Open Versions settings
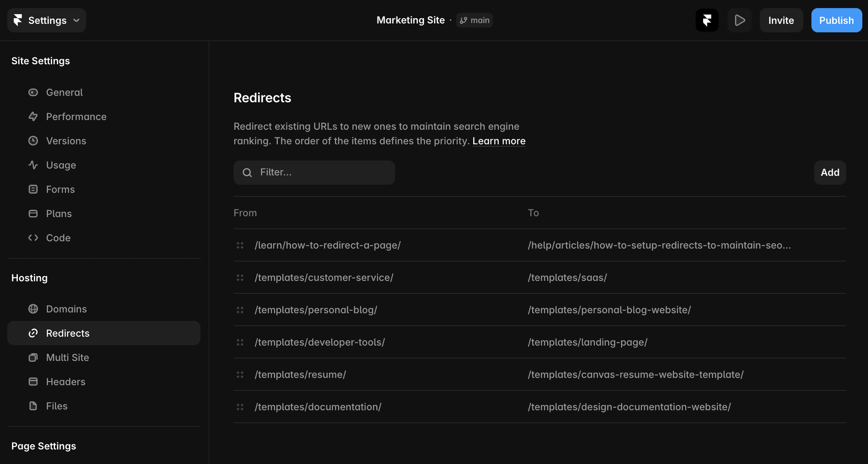868x464 pixels. point(104,141)
